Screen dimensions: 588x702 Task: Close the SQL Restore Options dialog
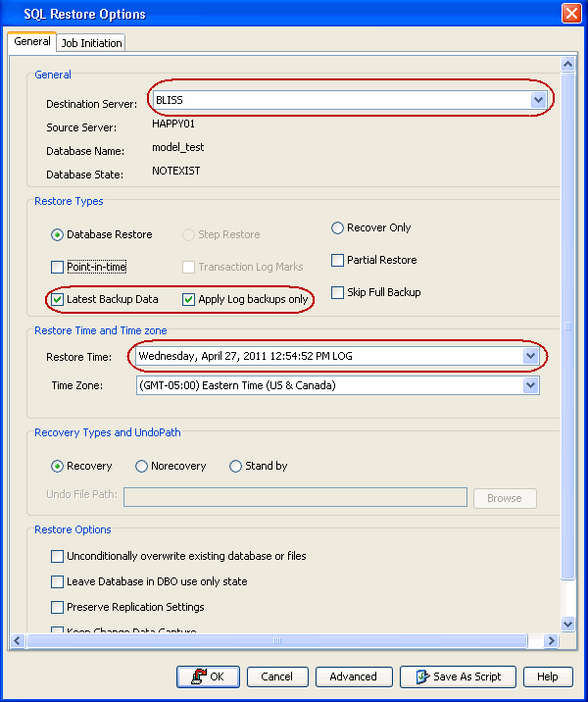[x=571, y=14]
